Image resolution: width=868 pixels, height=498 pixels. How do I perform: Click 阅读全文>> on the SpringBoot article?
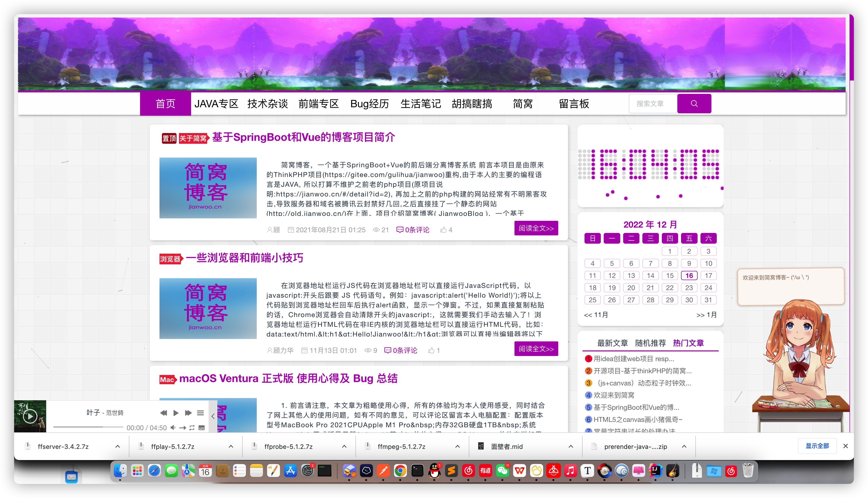coord(536,228)
